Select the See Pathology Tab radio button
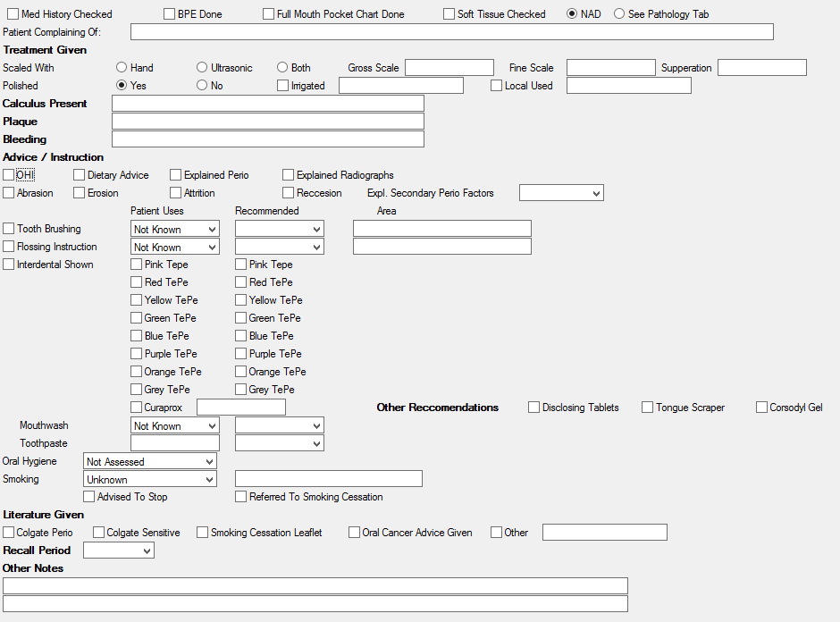 pyautogui.click(x=618, y=13)
